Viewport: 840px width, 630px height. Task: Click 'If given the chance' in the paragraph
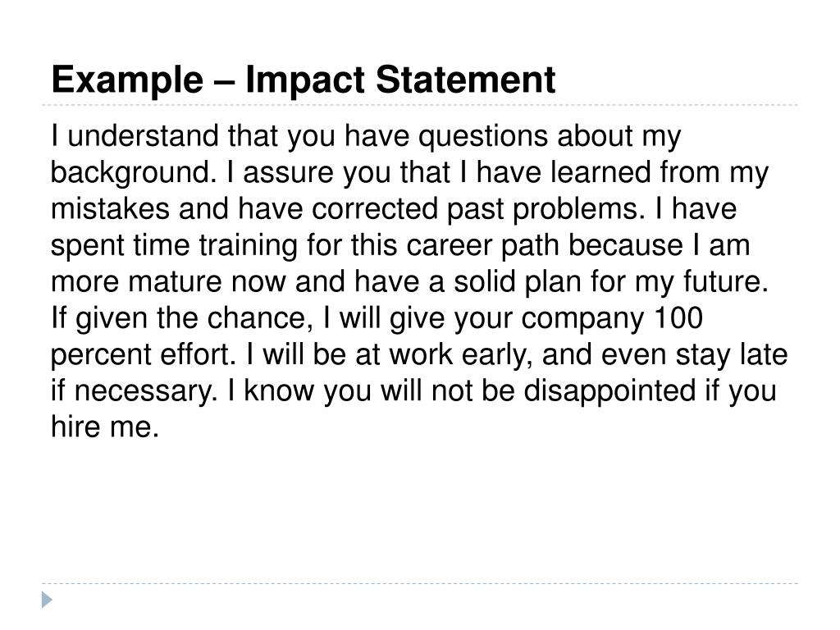pos(178,318)
